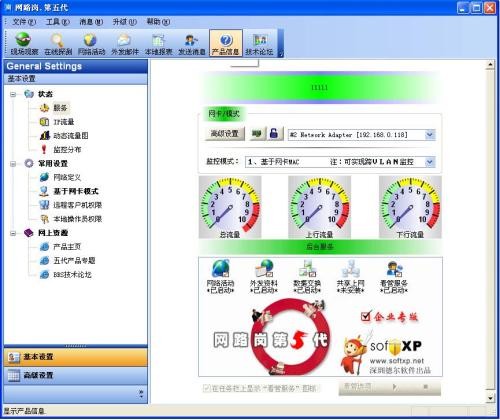Click the 在线探测 magnifier icon
500x420 pixels.
tap(58, 43)
